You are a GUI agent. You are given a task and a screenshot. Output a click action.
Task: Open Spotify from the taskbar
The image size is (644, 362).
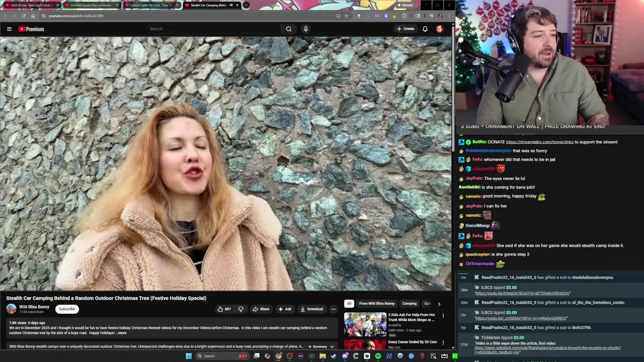378,356
